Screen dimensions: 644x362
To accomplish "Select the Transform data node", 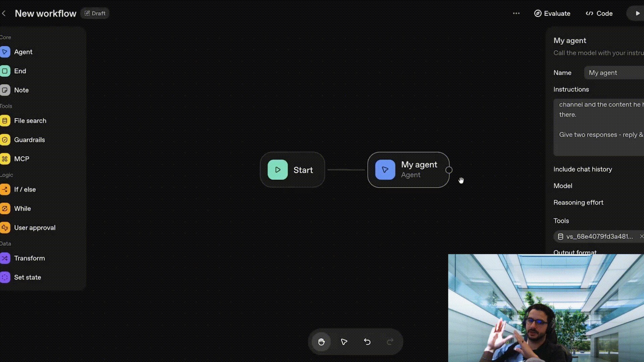I will 5,258.
